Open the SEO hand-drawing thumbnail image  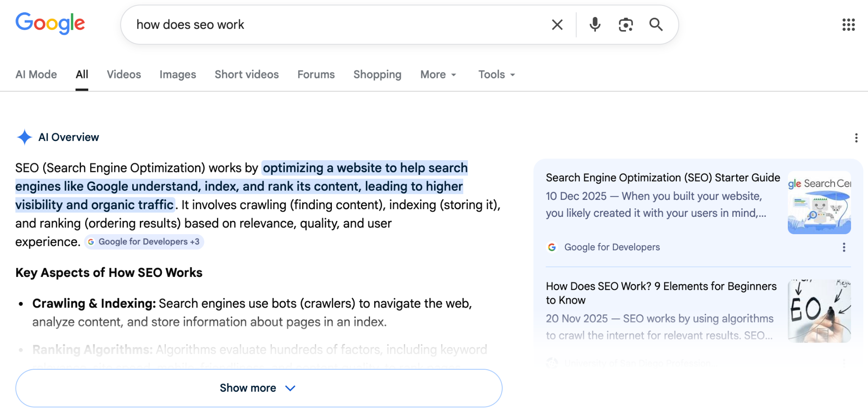click(819, 311)
